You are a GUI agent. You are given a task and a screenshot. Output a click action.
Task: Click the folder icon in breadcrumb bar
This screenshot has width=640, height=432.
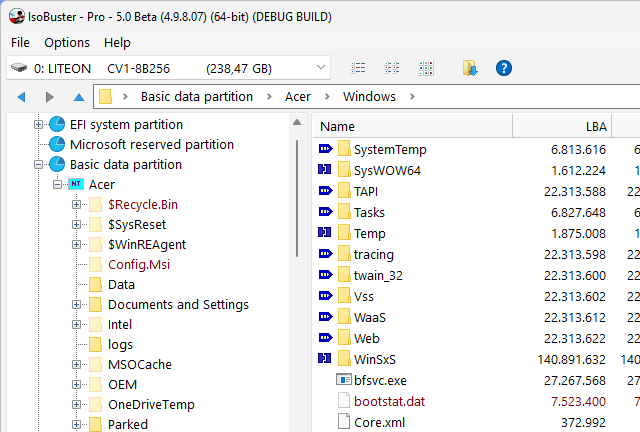[105, 97]
